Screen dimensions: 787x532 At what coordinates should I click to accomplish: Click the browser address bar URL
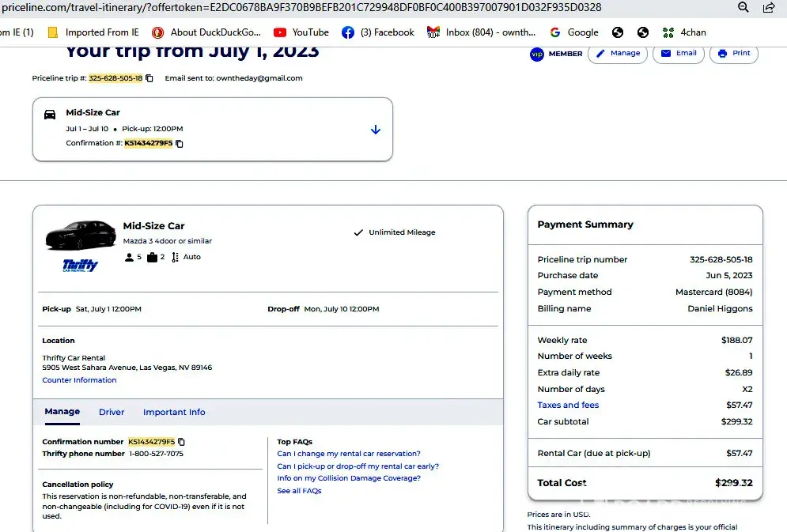point(301,7)
